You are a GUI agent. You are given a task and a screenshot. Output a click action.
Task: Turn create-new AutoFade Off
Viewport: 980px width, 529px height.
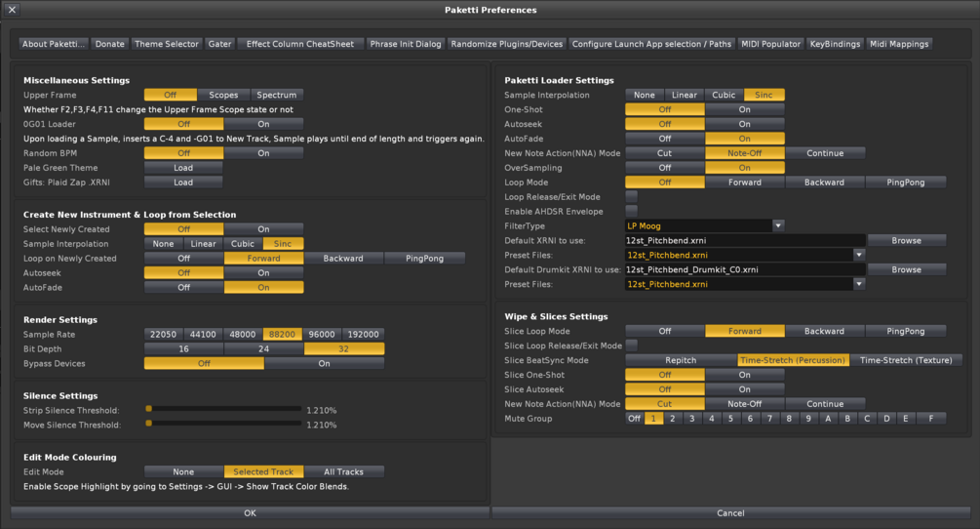[183, 288]
